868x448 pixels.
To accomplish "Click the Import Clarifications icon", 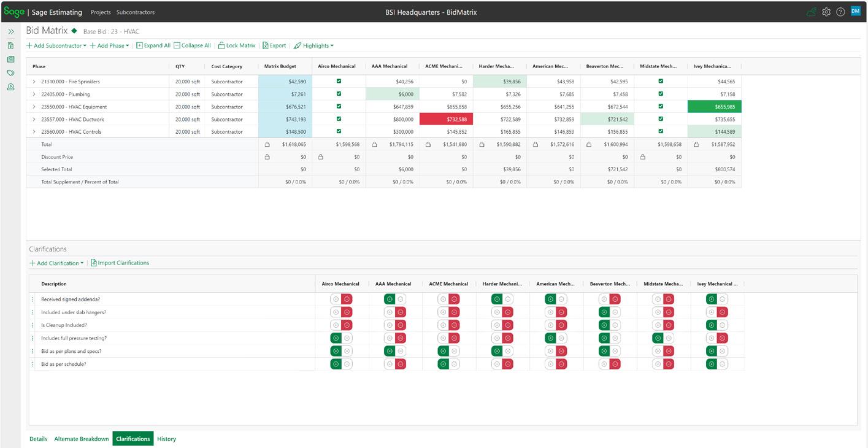I will click(94, 263).
